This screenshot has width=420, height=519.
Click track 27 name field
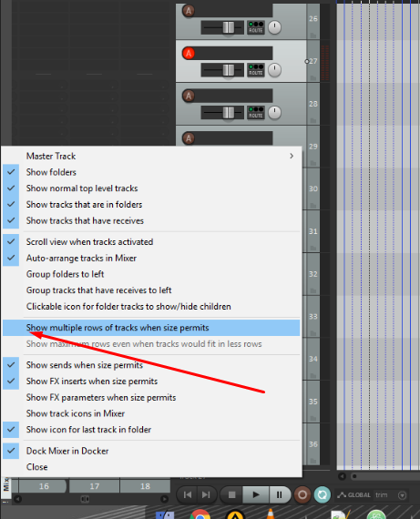click(234, 53)
